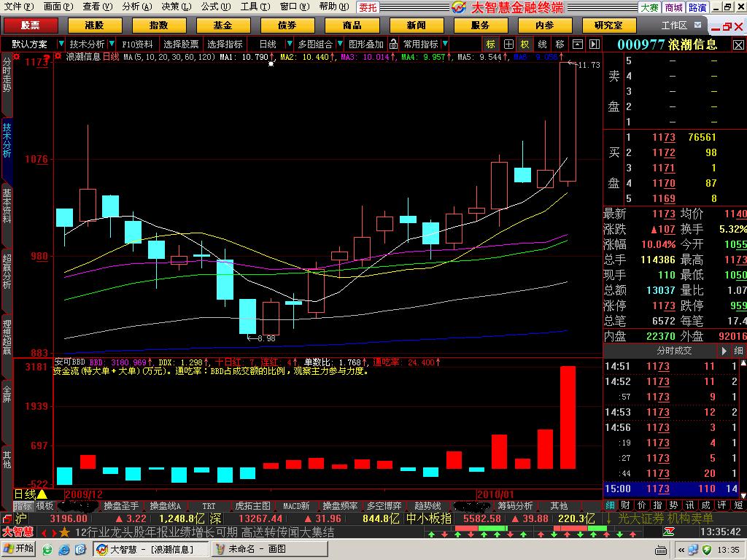Click the F10资料 button
Screen dimensions: 747x560
point(137,44)
